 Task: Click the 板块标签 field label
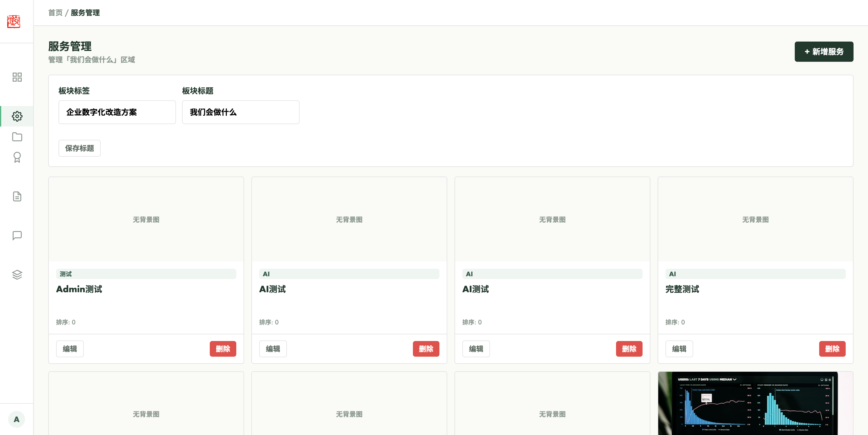(74, 91)
